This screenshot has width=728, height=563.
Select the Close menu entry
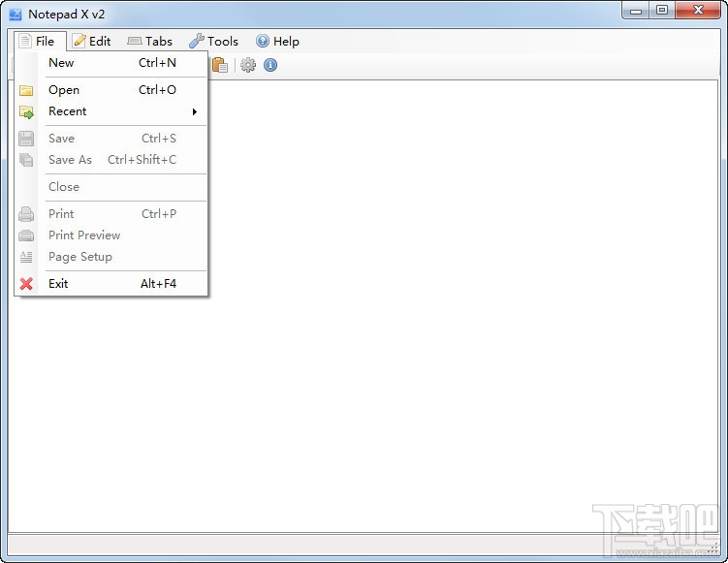(x=111, y=187)
